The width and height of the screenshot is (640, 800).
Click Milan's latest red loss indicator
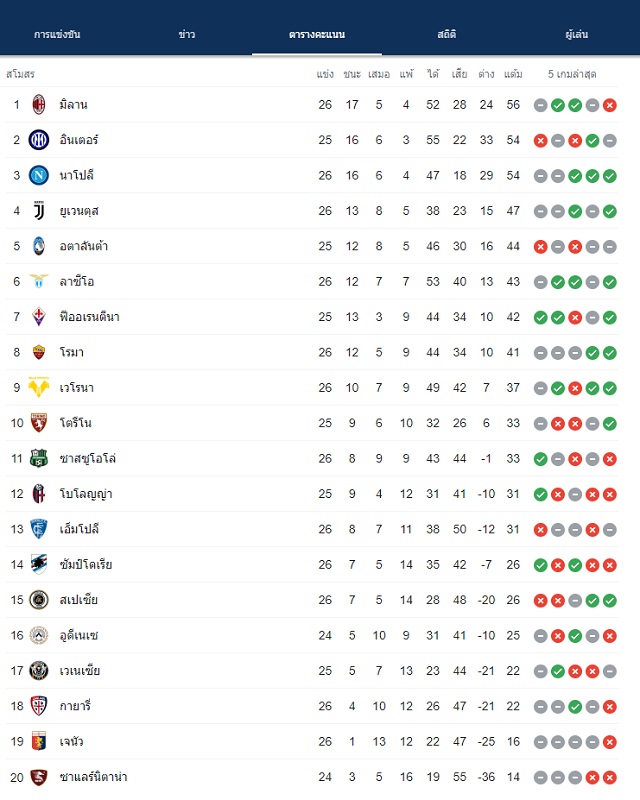pos(609,105)
